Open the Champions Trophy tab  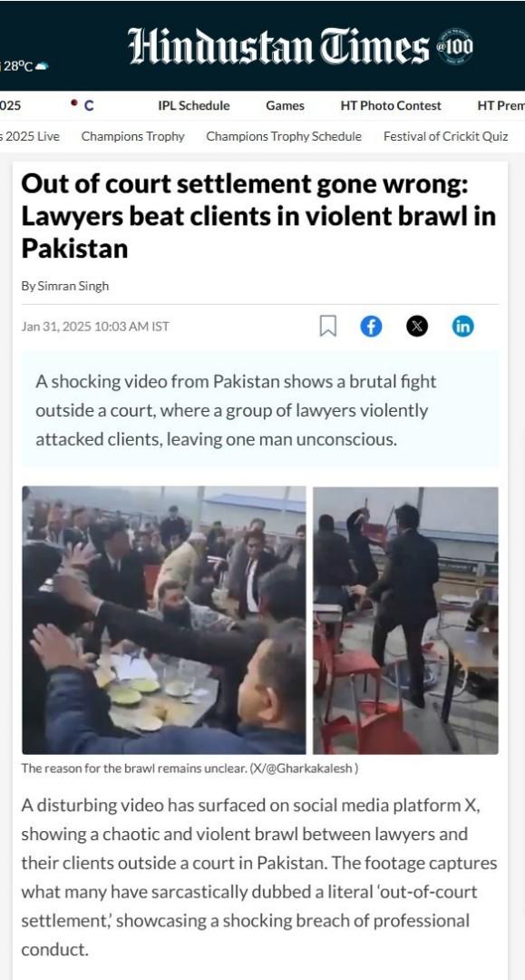pos(133,136)
